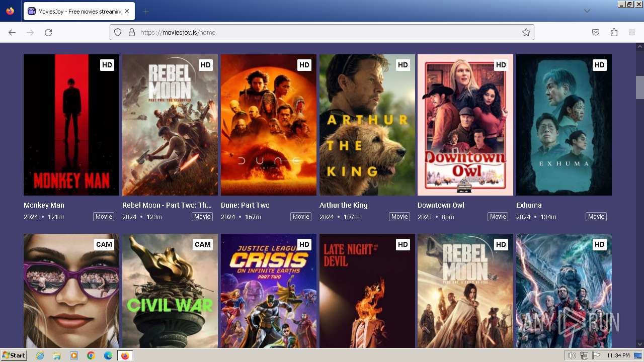Open the tracking protection shield icon
This screenshot has width=644, height=362.
click(118, 32)
